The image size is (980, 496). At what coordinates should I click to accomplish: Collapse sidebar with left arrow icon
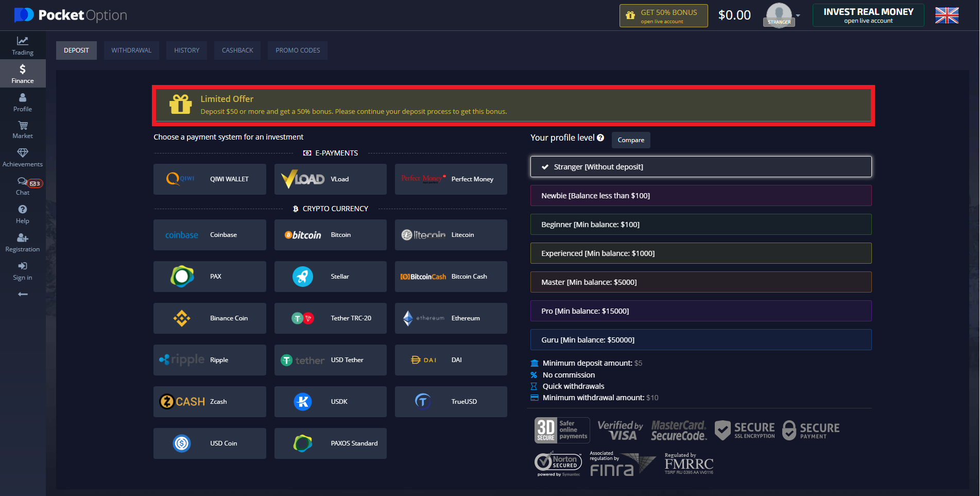pyautogui.click(x=23, y=294)
